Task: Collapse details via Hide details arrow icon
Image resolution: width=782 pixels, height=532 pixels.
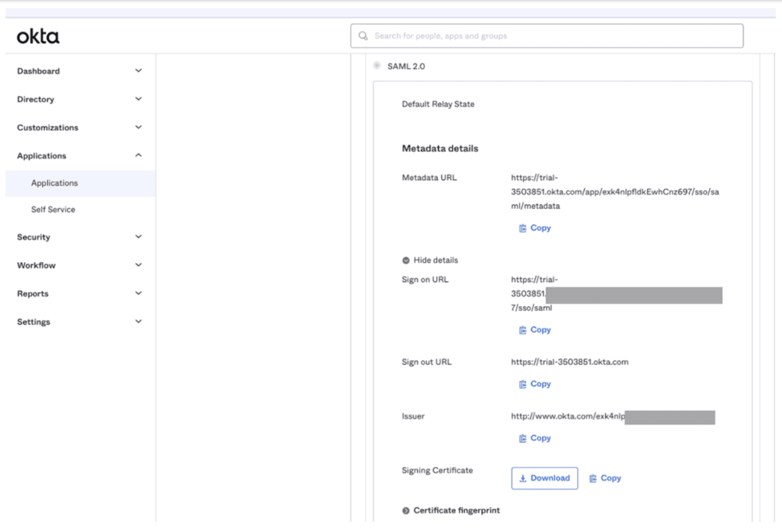Action: click(x=406, y=261)
